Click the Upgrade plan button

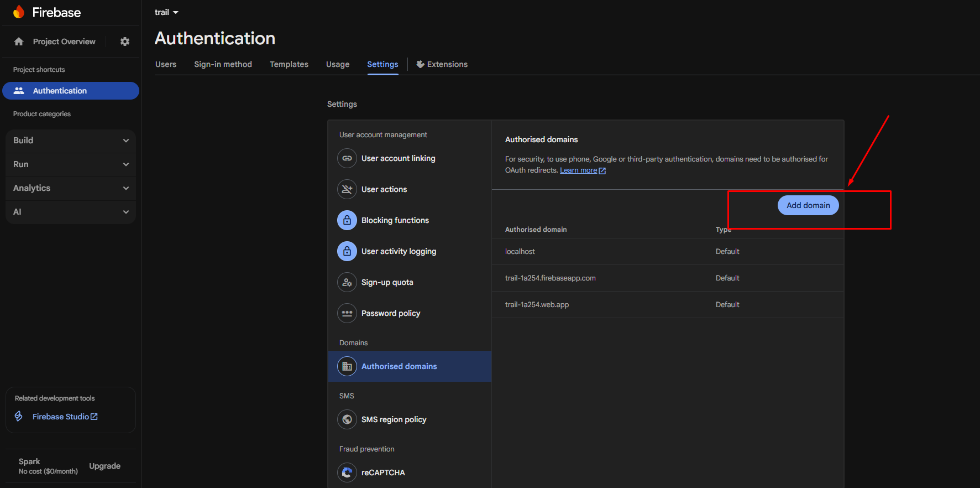point(105,466)
